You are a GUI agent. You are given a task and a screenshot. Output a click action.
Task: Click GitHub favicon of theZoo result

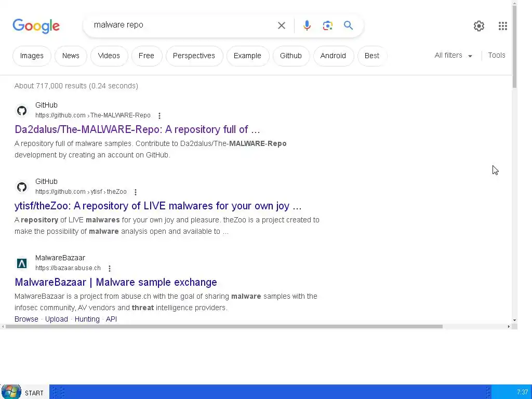coord(22,187)
